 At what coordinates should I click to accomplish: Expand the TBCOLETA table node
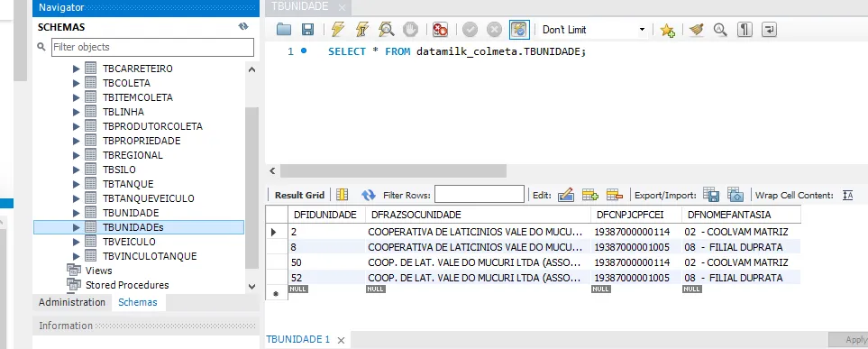(x=77, y=83)
